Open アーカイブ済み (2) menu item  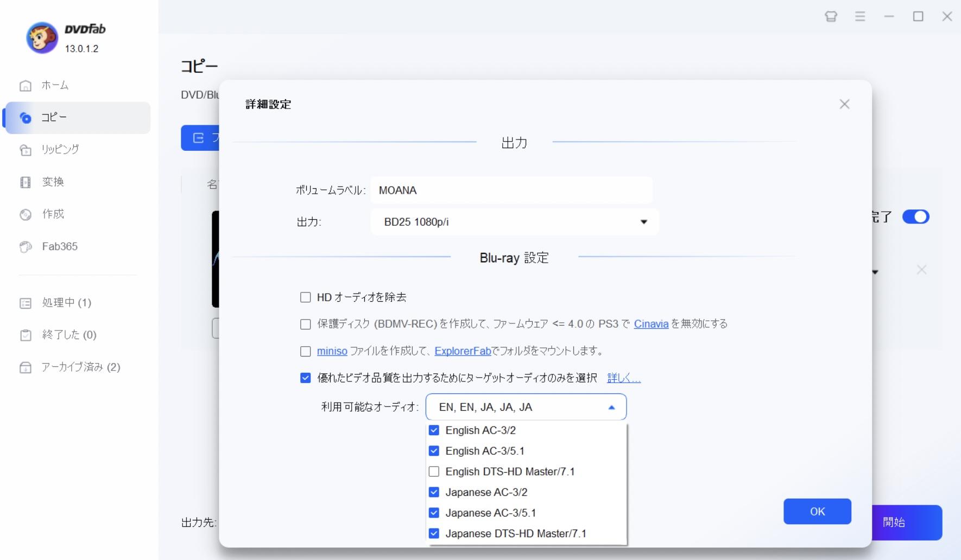pos(81,367)
